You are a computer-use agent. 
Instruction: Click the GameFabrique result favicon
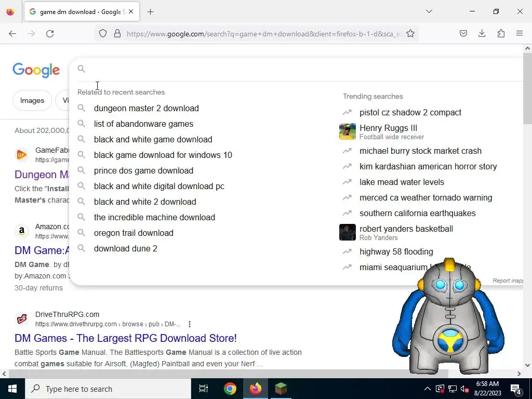pyautogui.click(x=22, y=155)
